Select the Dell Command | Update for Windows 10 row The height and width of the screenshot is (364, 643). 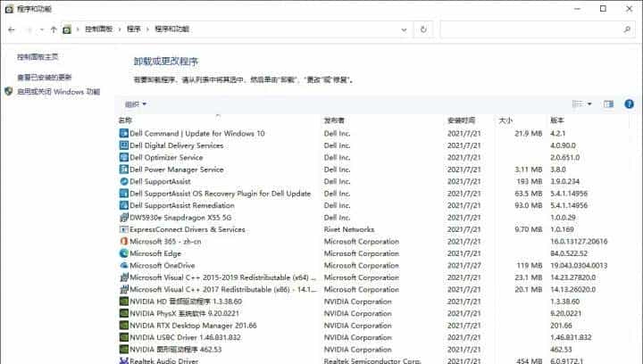pos(373,133)
